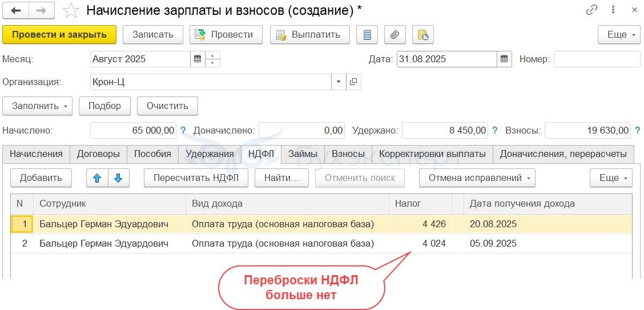This screenshot has width=644, height=310.
Task: Open calendar picker for Месяц
Action: click(198, 59)
